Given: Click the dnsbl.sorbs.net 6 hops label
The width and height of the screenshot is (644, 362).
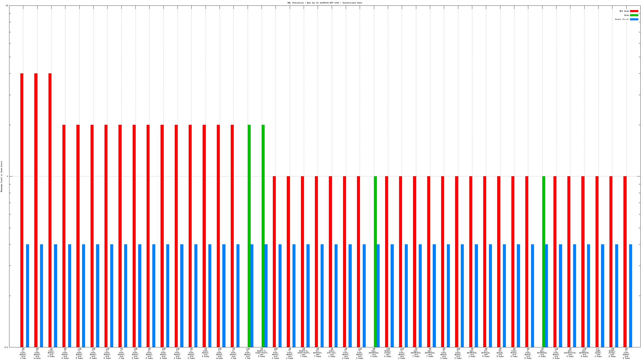Looking at the screenshot, I should [x=388, y=353].
